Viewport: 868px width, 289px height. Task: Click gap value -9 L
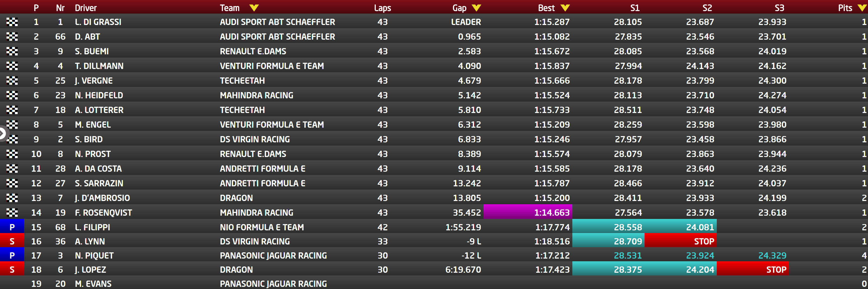point(474,241)
